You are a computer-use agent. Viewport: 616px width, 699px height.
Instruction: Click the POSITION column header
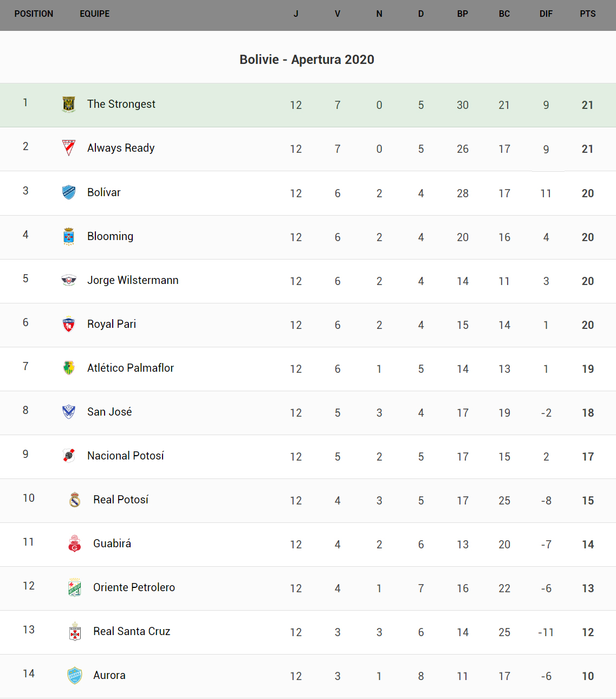(34, 14)
